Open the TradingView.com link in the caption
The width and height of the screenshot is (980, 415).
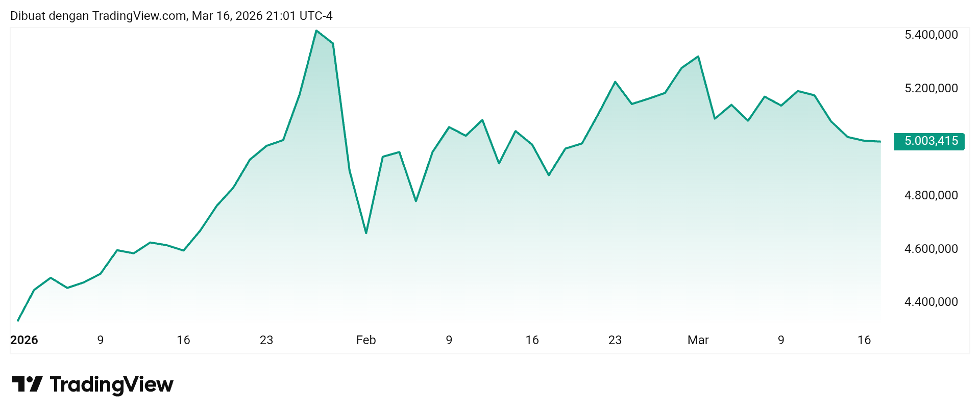coord(139,16)
